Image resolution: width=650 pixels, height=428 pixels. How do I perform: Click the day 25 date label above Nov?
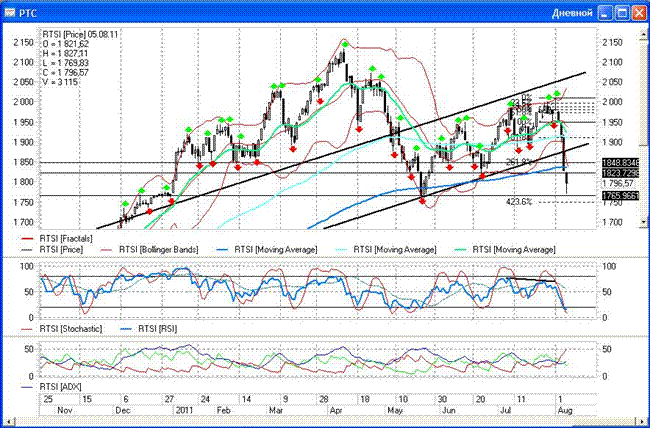point(48,399)
